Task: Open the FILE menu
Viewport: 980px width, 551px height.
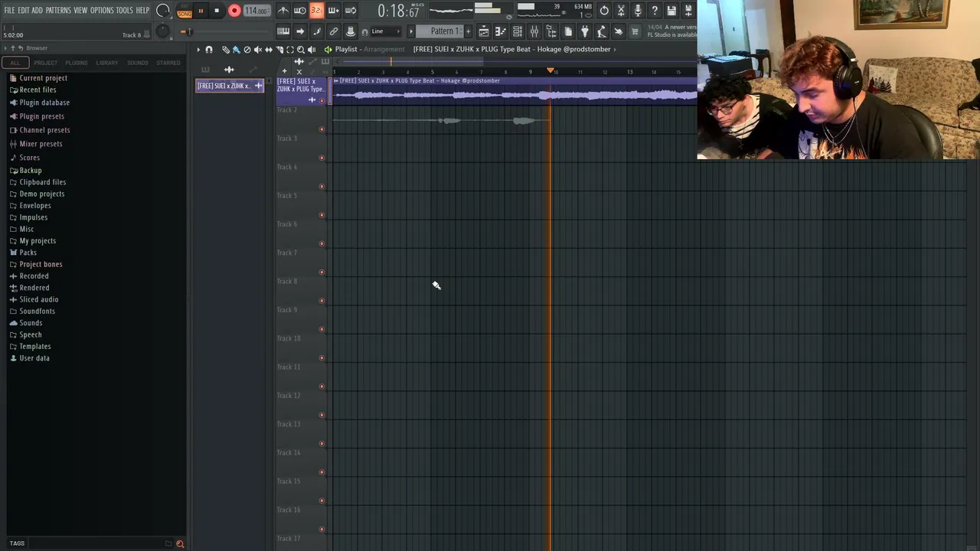Action: pos(9,10)
